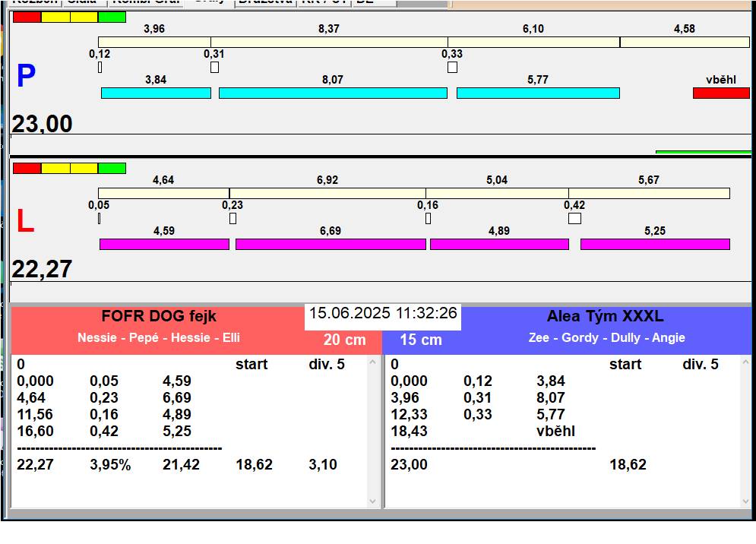The image size is (756, 544).
Task: Select the magenta 6,69 run bar
Action: 331,244
